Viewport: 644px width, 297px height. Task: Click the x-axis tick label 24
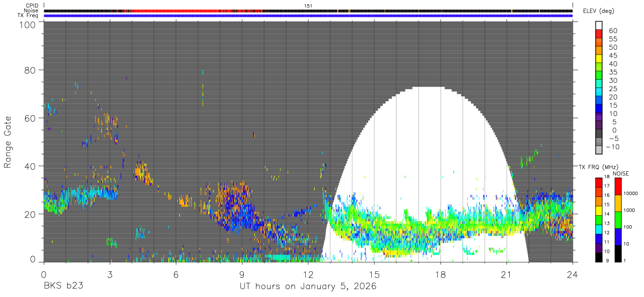coord(573,274)
